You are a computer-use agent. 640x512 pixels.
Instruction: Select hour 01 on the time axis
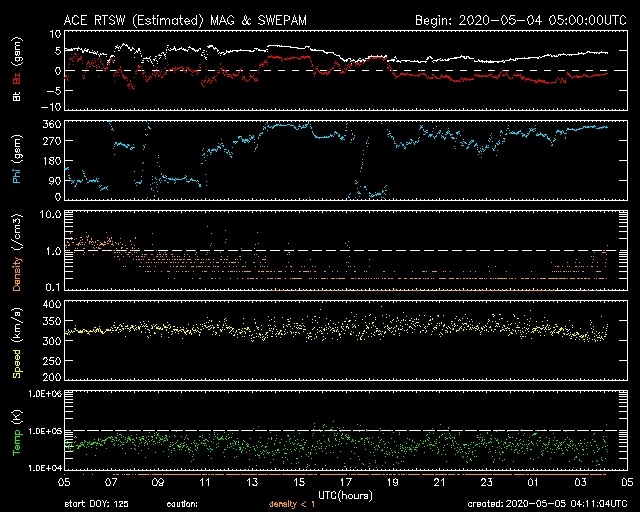coord(533,482)
